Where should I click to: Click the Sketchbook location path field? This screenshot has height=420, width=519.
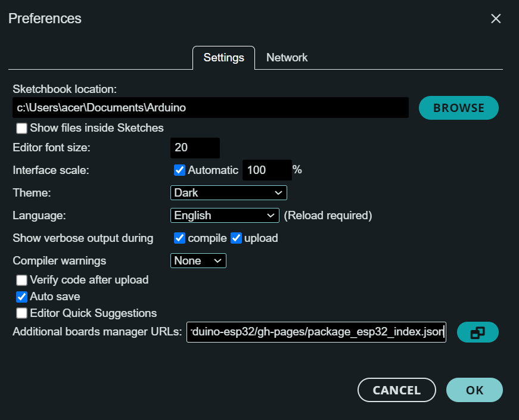coord(210,108)
